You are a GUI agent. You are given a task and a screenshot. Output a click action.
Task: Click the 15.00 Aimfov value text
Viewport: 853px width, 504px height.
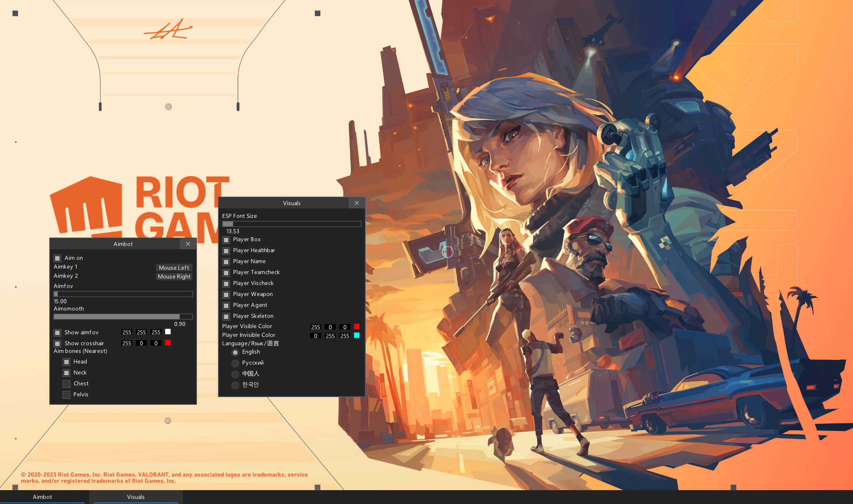[60, 301]
